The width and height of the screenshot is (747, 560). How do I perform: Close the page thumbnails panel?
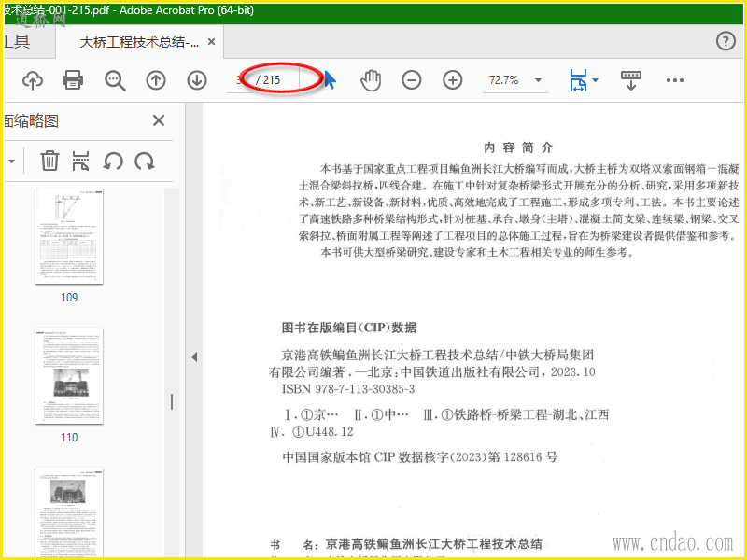coord(159,120)
